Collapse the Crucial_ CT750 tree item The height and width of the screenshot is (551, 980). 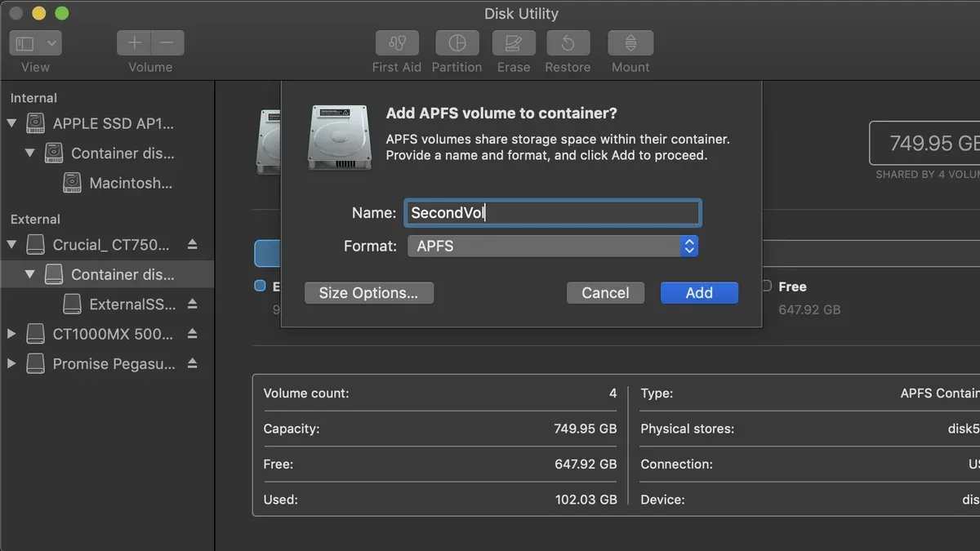tap(11, 244)
